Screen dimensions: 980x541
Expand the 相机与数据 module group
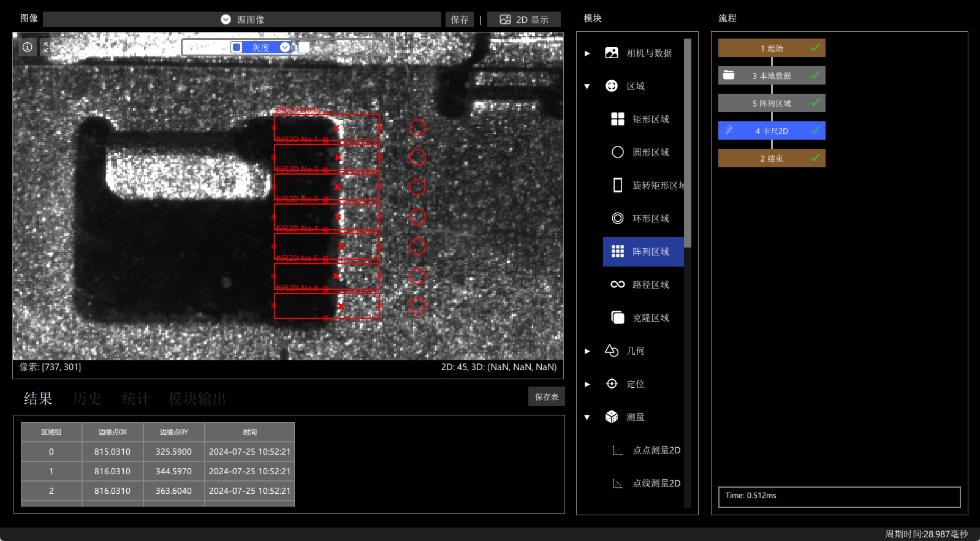tap(587, 53)
